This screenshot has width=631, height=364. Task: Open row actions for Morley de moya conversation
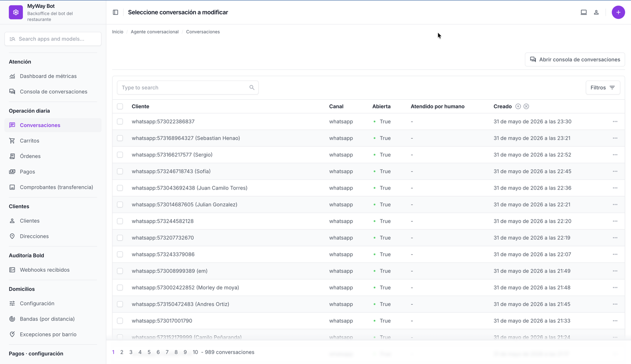(615, 287)
